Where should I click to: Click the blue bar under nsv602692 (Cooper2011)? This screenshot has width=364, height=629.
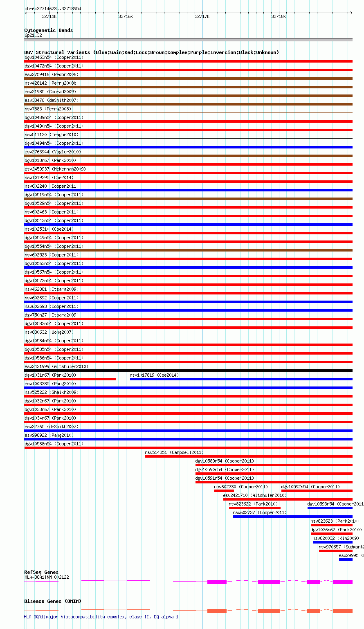click(x=189, y=302)
